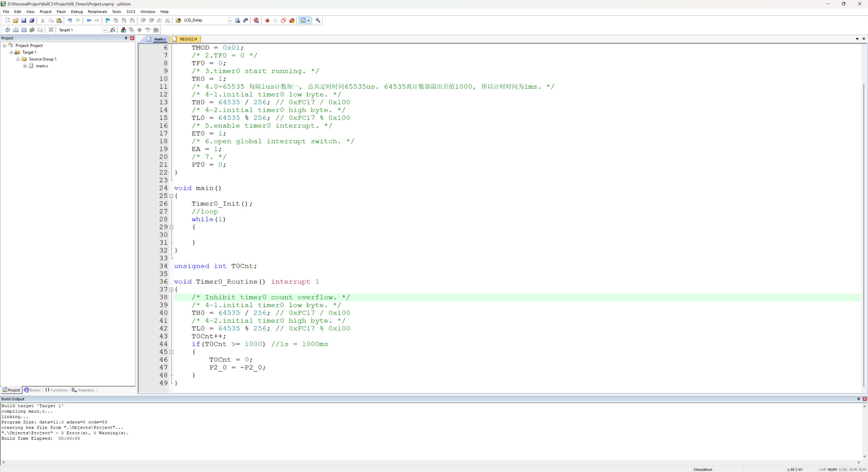Close the Build Output panel
Viewport: 868px width, 472px height.
pos(865,399)
